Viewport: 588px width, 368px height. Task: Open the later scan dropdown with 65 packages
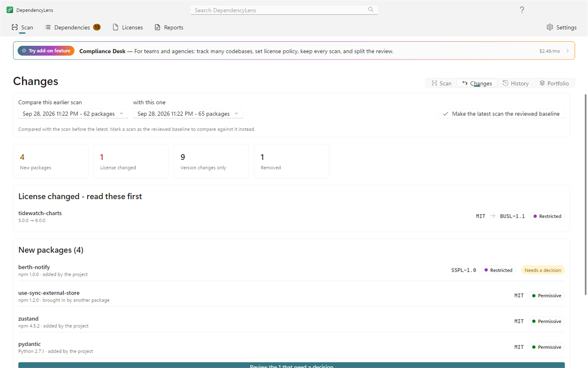click(188, 114)
